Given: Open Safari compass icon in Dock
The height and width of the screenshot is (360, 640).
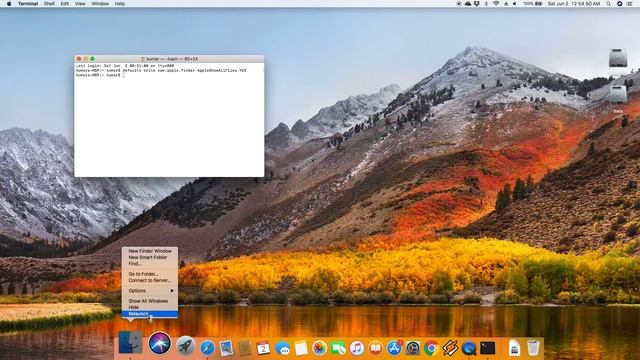Looking at the screenshot, I should pos(207,348).
